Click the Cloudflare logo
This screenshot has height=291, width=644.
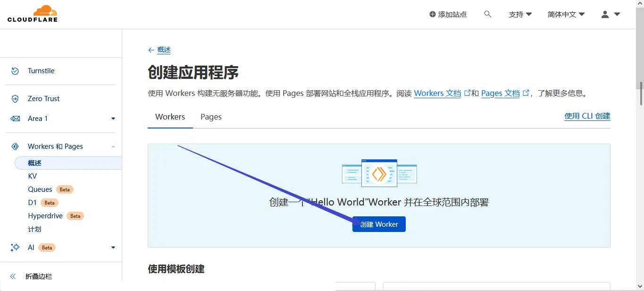pyautogui.click(x=32, y=13)
